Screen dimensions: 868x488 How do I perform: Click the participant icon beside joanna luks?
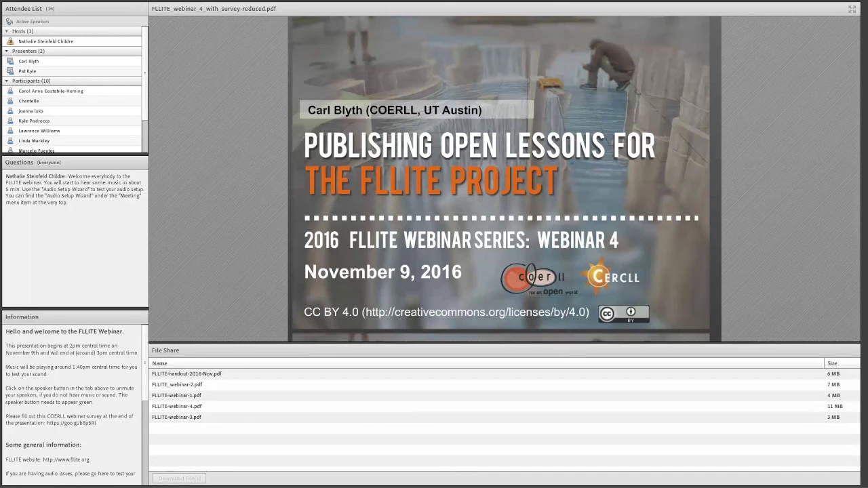[x=10, y=110]
